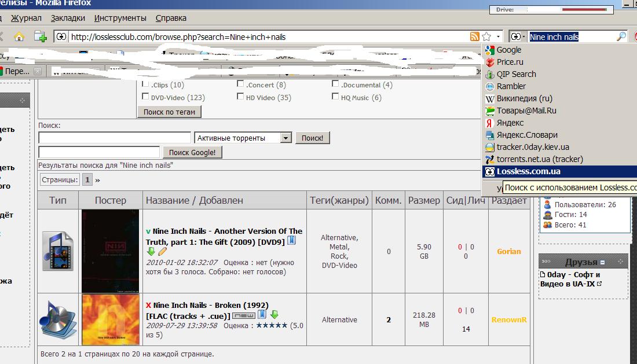The height and width of the screenshot is (364, 637).
Task: Click the Home toolbar icon
Action: (19, 37)
